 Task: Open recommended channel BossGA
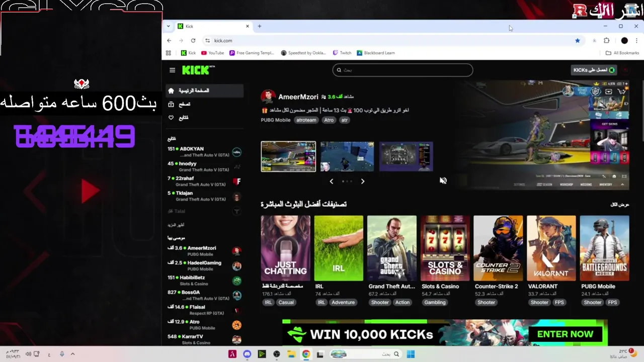[x=205, y=295]
